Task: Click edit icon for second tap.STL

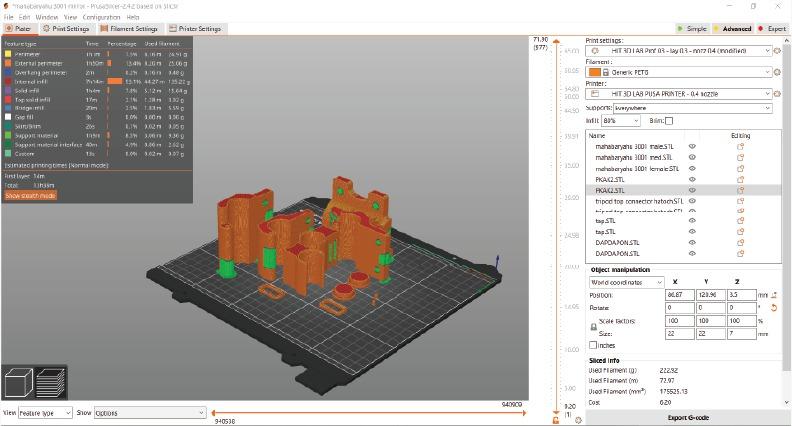Action: tap(740, 232)
